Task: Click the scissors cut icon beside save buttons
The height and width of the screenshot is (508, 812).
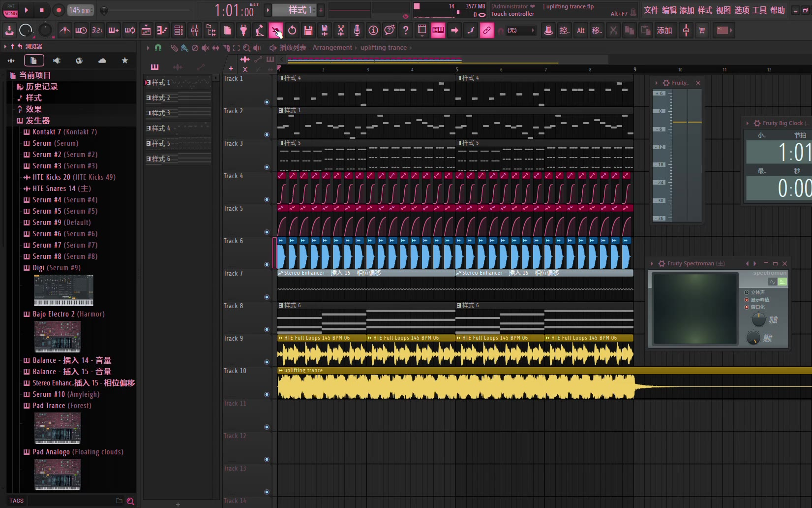Action: [x=340, y=31]
